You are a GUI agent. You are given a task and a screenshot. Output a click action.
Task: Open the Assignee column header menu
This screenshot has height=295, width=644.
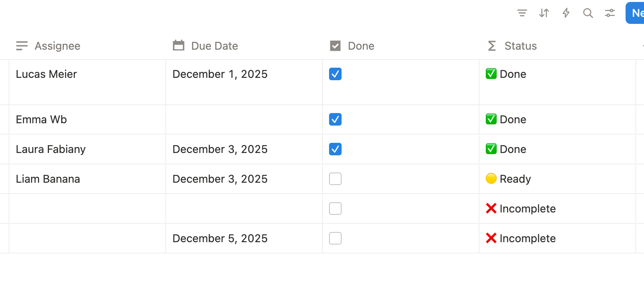(x=57, y=46)
